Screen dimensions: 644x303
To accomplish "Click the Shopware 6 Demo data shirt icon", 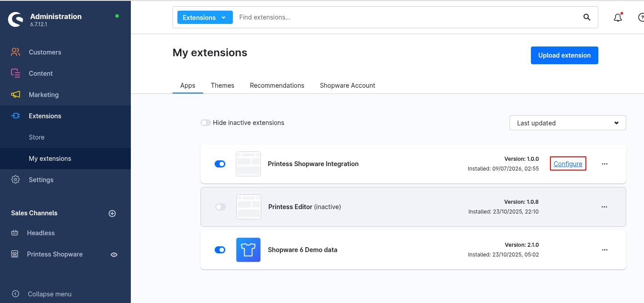I will click(248, 250).
